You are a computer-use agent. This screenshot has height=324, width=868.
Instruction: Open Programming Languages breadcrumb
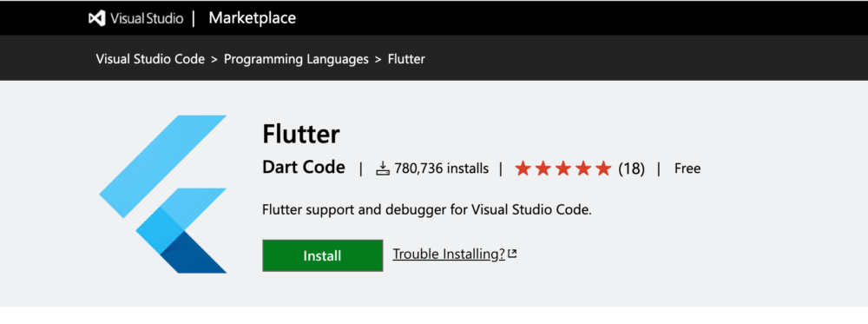296,59
